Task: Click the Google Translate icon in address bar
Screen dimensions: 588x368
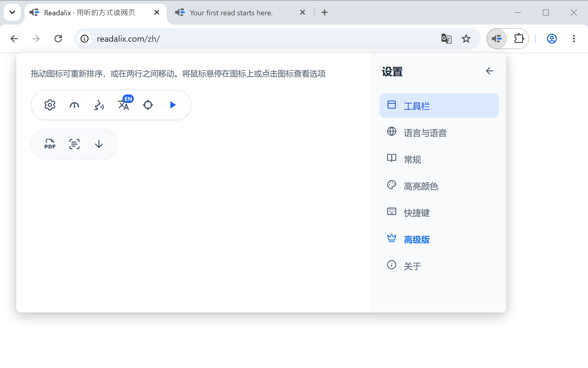Action: click(446, 39)
